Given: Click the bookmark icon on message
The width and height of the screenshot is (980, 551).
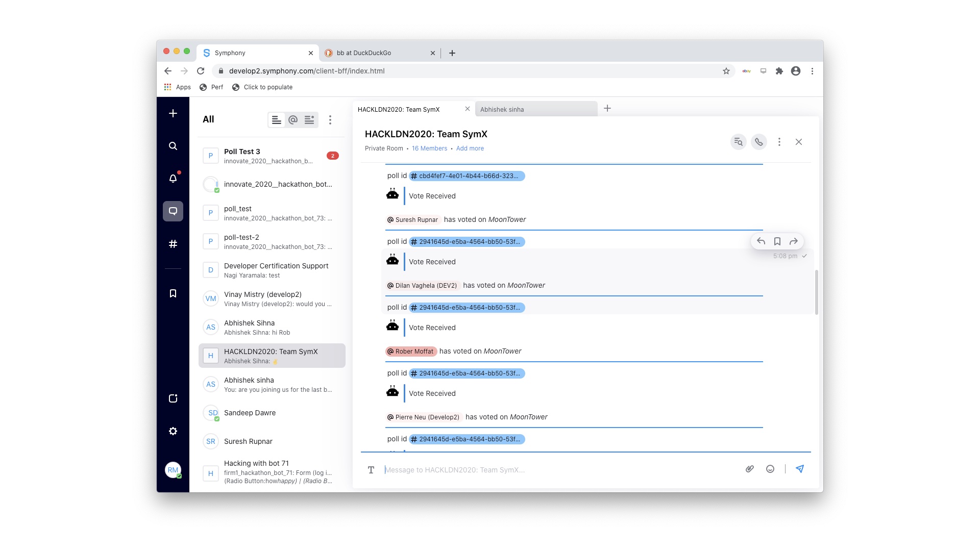Looking at the screenshot, I should [x=777, y=241].
